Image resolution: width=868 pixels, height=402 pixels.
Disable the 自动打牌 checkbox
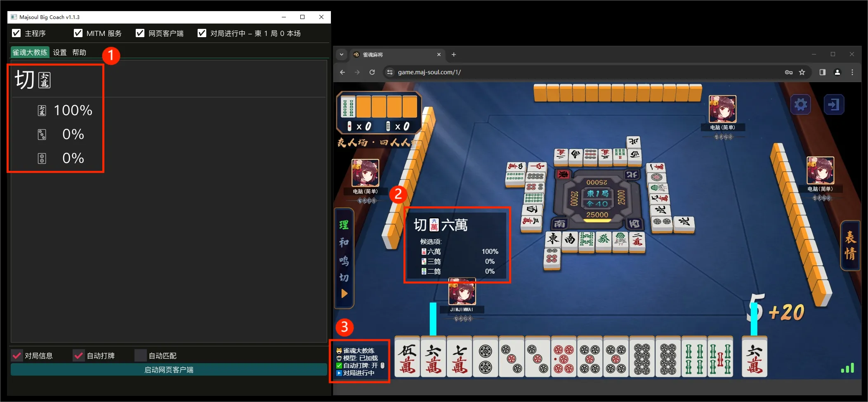79,355
